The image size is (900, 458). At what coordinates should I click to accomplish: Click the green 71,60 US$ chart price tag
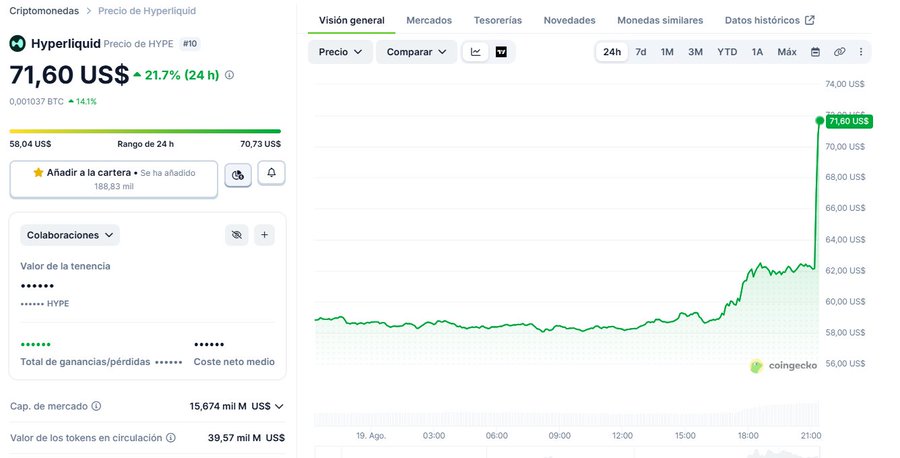click(849, 121)
